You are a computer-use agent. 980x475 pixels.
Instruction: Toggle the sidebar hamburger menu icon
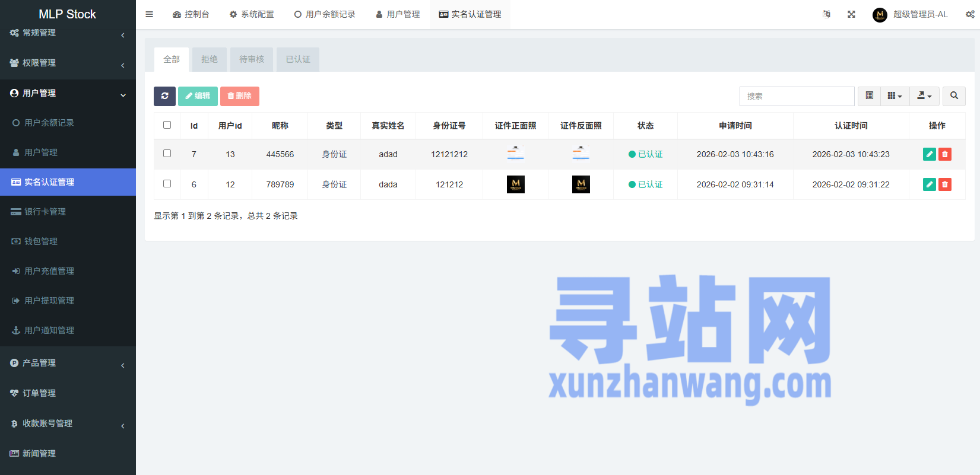[x=150, y=14]
